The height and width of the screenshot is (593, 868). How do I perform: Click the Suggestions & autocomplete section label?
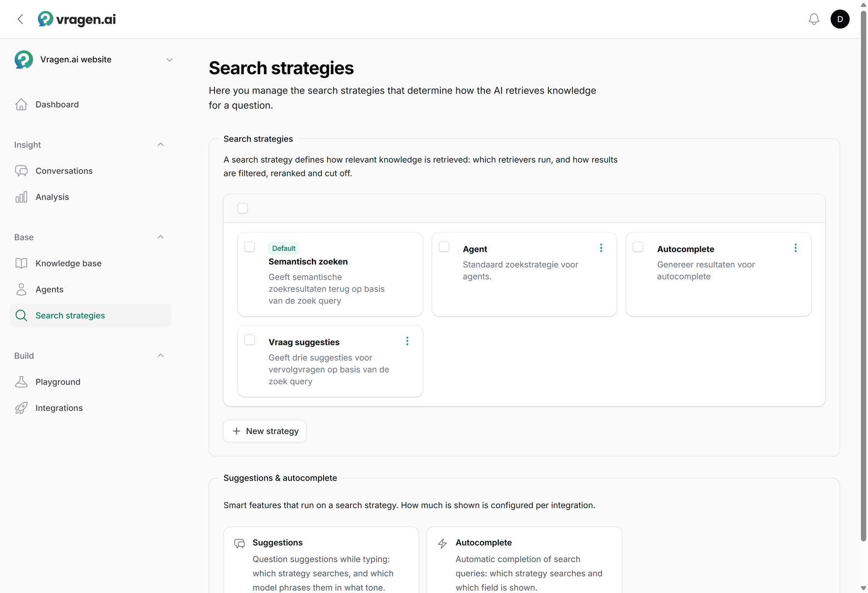[x=280, y=478]
